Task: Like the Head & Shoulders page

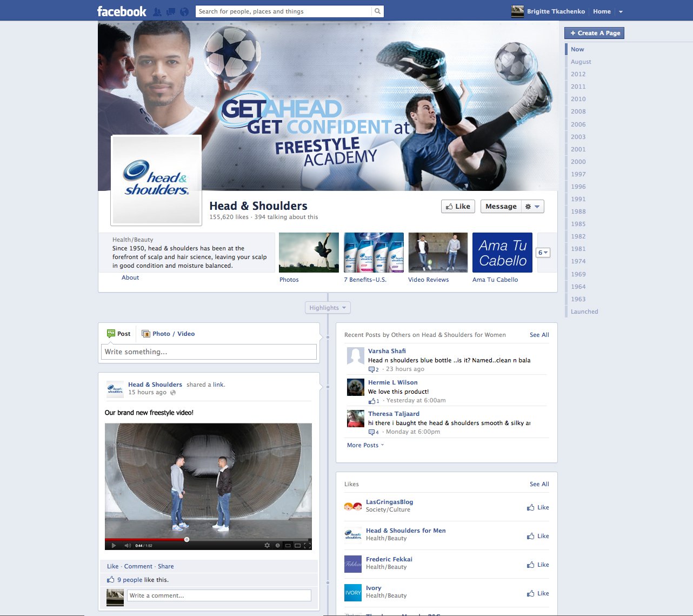Action: coord(458,207)
